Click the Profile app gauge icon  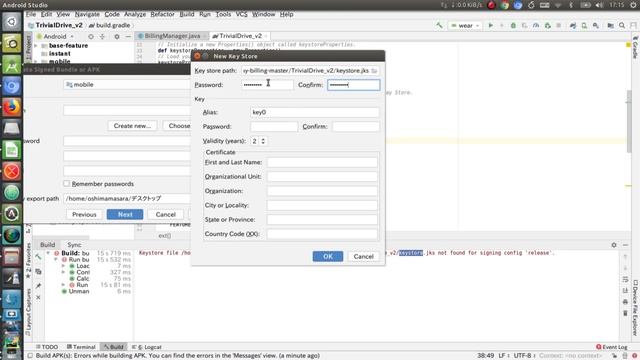(536, 25)
